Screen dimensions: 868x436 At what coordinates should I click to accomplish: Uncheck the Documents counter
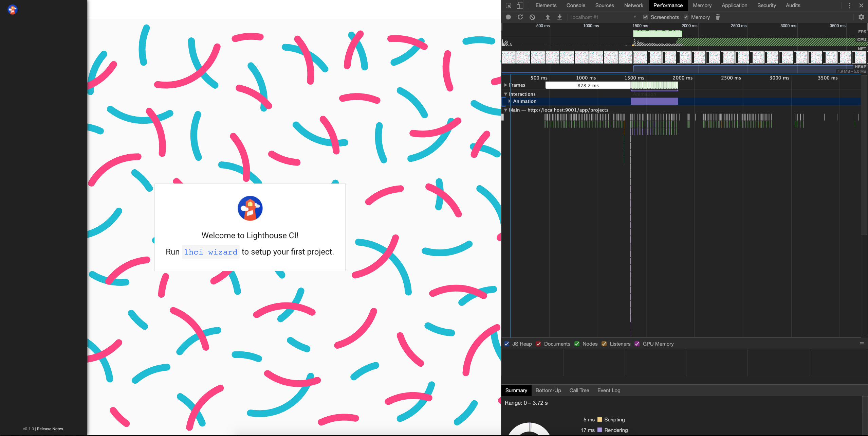(x=538, y=344)
